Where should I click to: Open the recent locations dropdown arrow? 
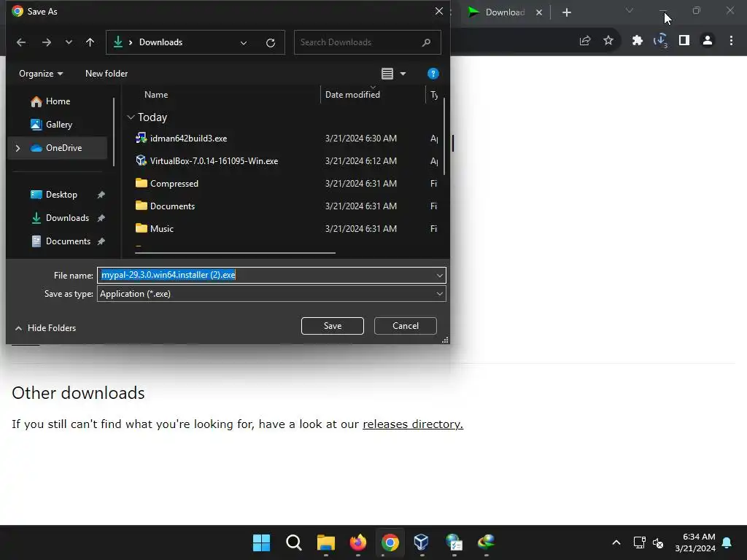pos(69,42)
